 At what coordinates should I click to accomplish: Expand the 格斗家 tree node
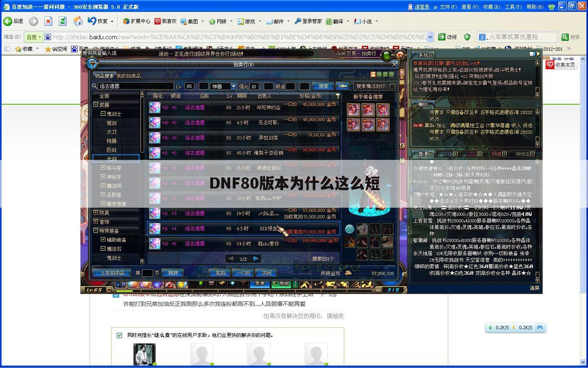pos(103,168)
